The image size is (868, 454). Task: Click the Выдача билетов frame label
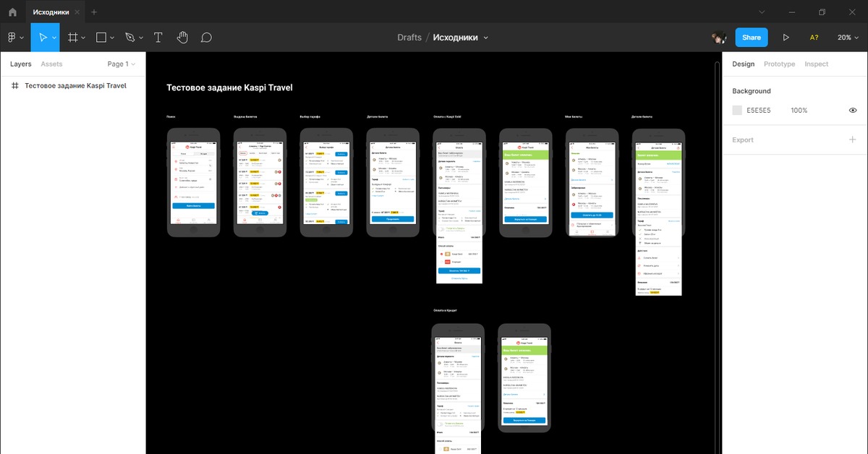click(244, 116)
